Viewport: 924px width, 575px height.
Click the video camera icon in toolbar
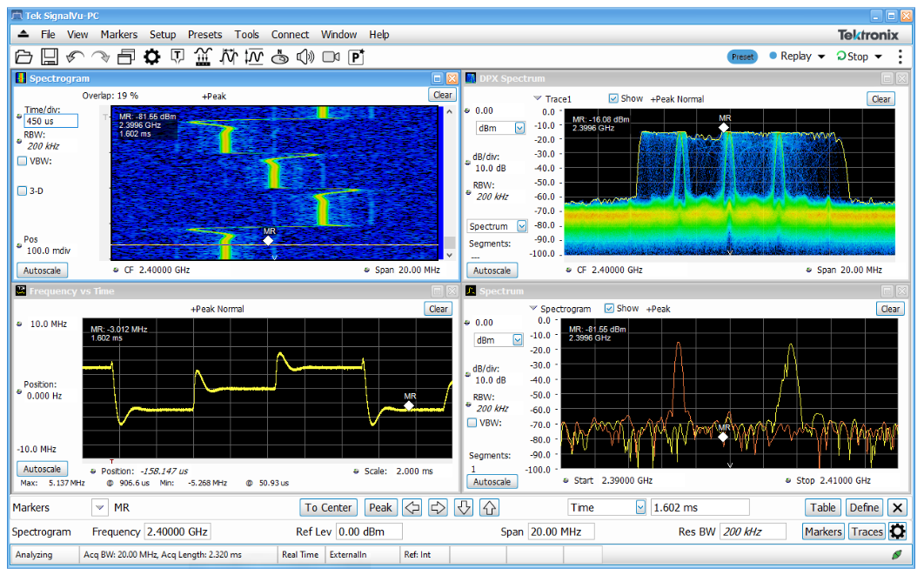pos(331,57)
